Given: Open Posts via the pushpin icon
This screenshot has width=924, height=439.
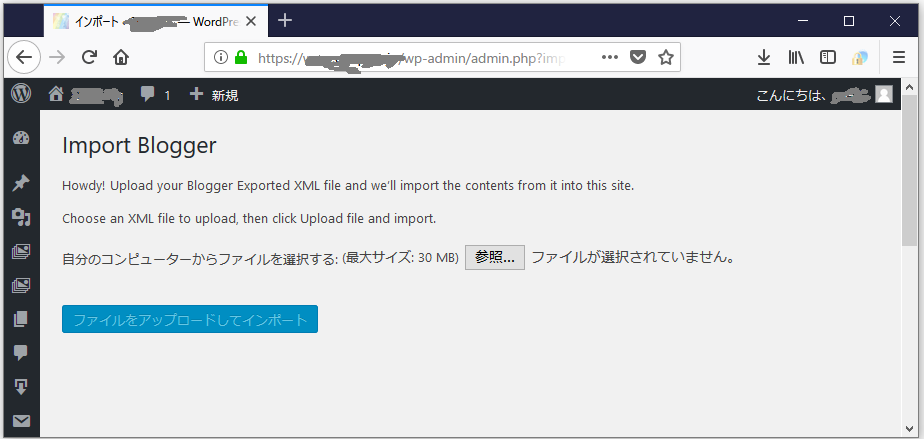Looking at the screenshot, I should pyautogui.click(x=21, y=183).
